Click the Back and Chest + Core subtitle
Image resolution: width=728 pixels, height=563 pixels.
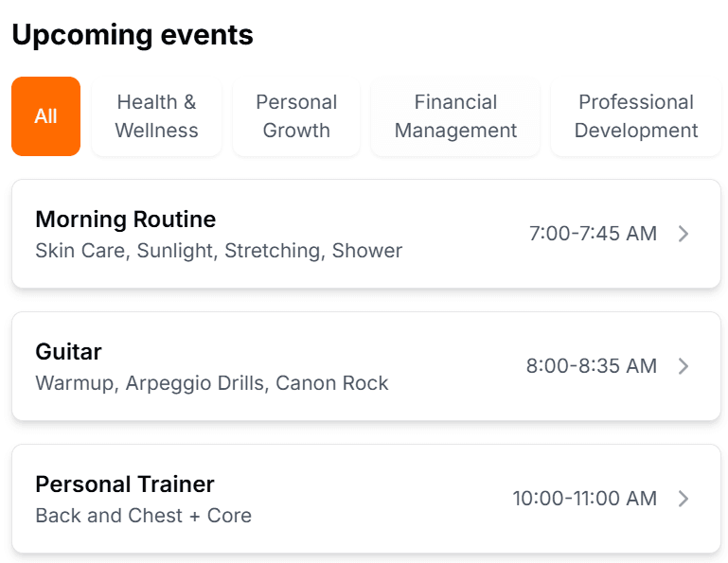[143, 516]
